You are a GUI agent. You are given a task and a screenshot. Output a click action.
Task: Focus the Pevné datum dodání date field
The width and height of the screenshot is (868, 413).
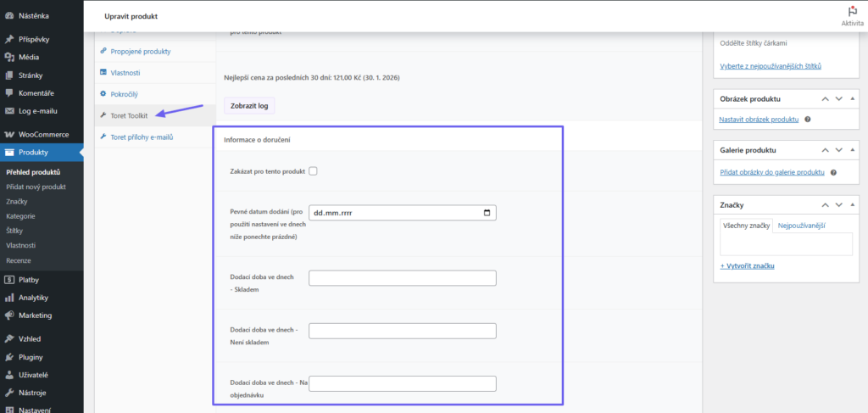[x=403, y=213]
